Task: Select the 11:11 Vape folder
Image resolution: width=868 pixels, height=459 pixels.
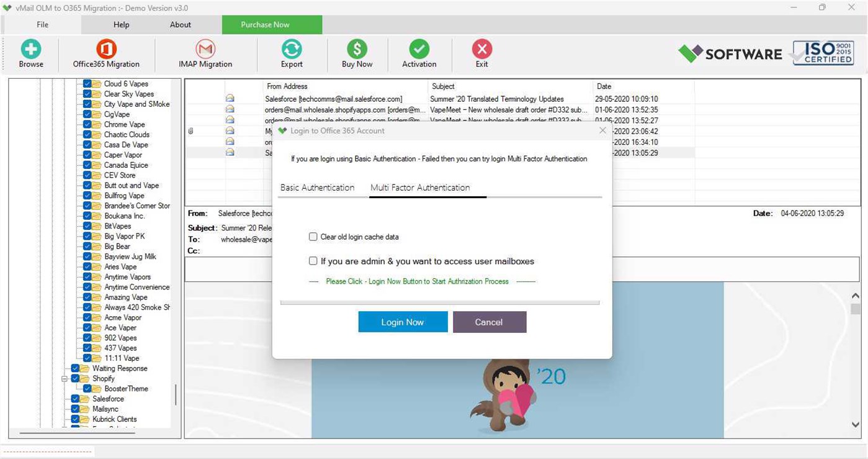Action: click(x=122, y=358)
